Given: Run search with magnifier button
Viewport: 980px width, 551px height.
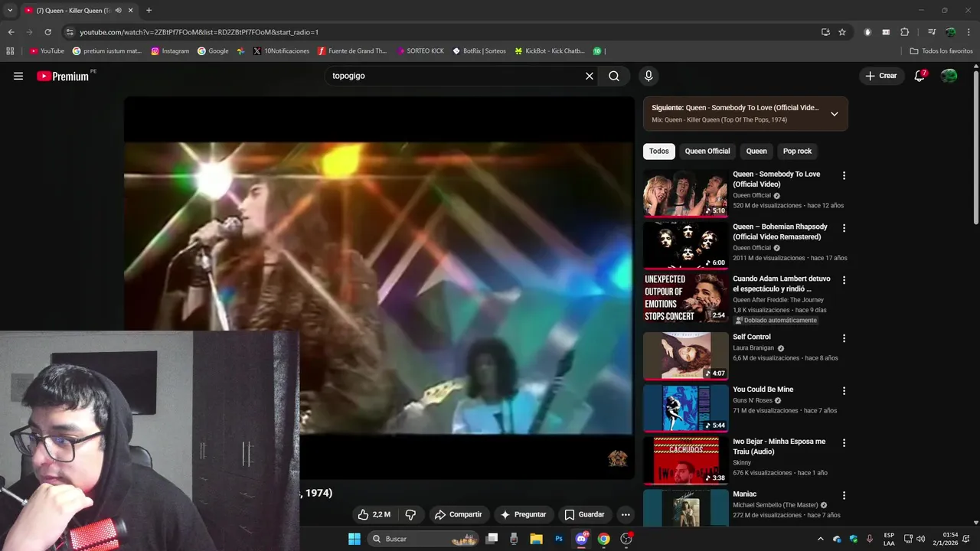Looking at the screenshot, I should pyautogui.click(x=614, y=76).
